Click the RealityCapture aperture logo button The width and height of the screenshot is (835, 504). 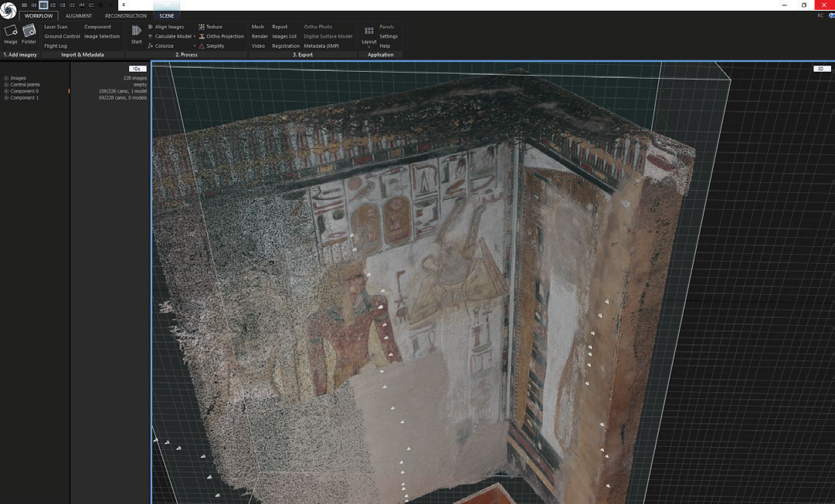point(8,9)
